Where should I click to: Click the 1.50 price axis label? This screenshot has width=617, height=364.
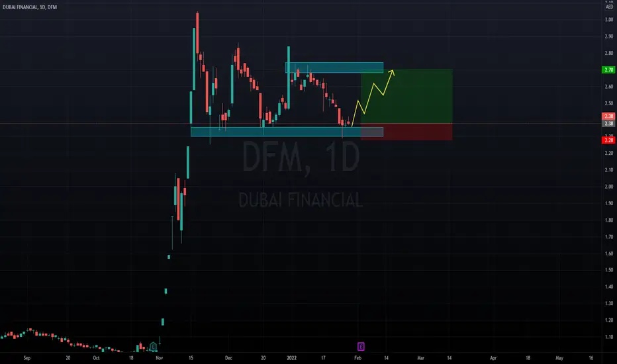pyautogui.click(x=609, y=270)
